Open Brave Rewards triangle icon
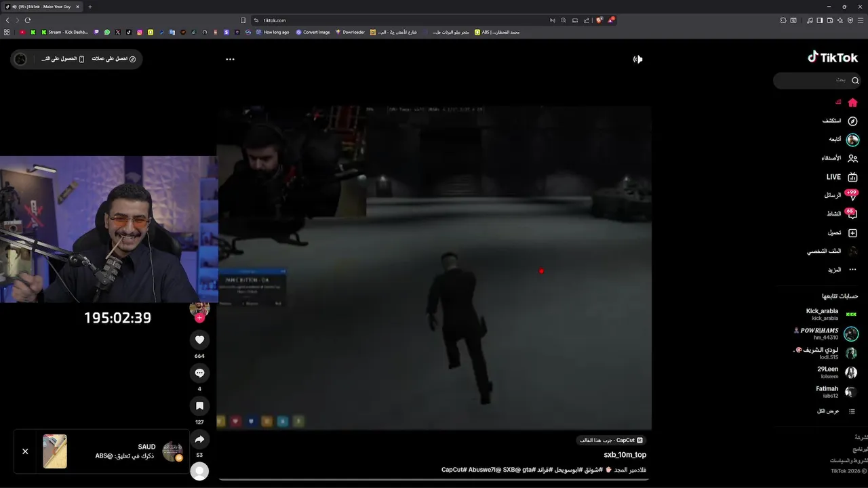This screenshot has height=488, width=868. 611,20
